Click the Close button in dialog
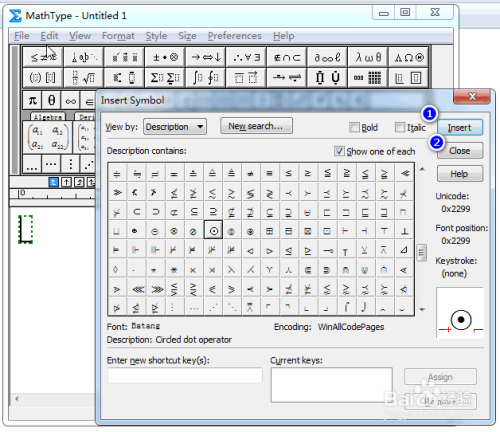This screenshot has width=500, height=432. [x=460, y=151]
